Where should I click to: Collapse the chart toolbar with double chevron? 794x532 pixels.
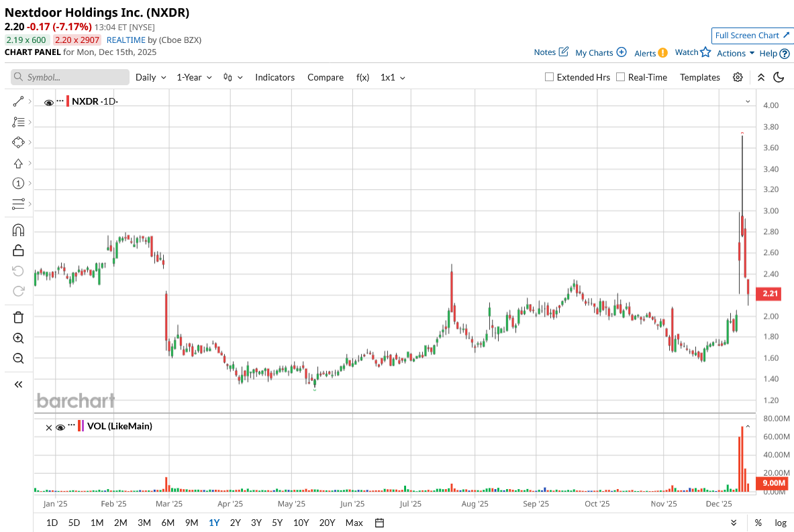coord(761,77)
